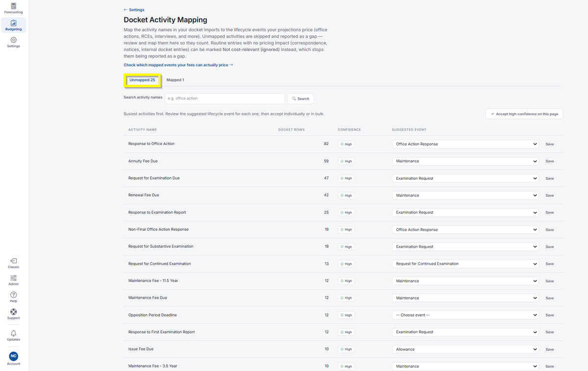The height and width of the screenshot is (371, 588).
Task: Save the Response to First Examination Report mapping
Action: [x=550, y=332]
